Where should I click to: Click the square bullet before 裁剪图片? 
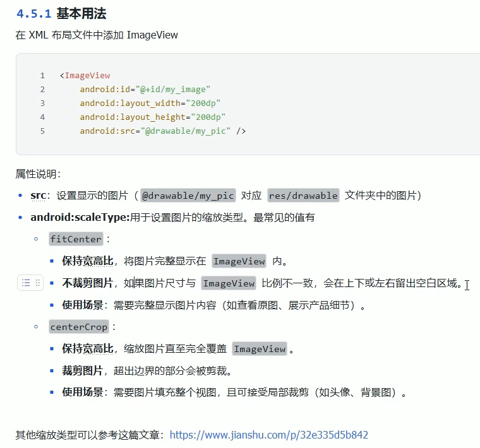click(52, 370)
